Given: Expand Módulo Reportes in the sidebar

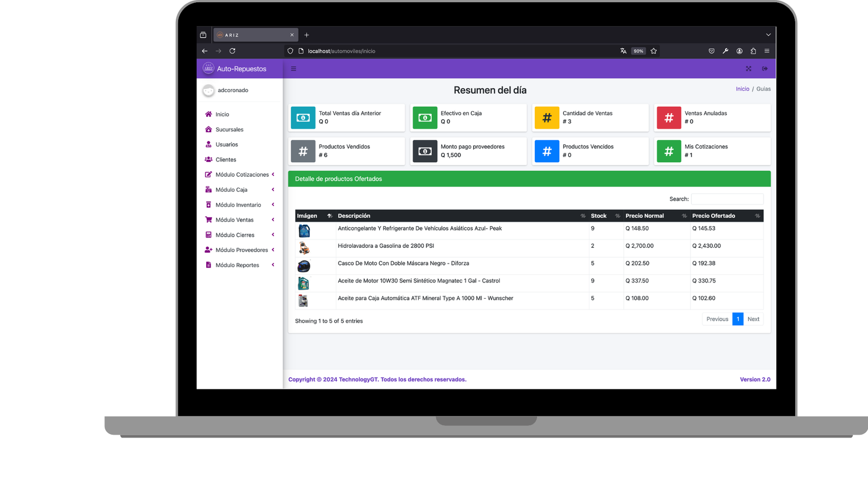Looking at the screenshot, I should [x=239, y=265].
